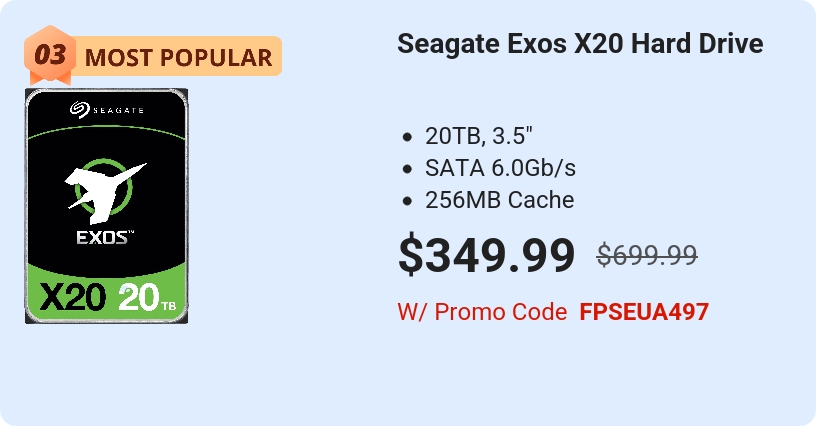Select the 256MB Cache spec line
Image resolution: width=816 pixels, height=426 pixels.
tap(499, 200)
